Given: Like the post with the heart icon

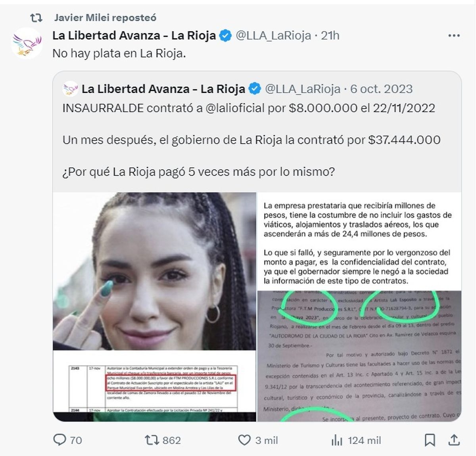Looking at the screenshot, I should click(244, 440).
